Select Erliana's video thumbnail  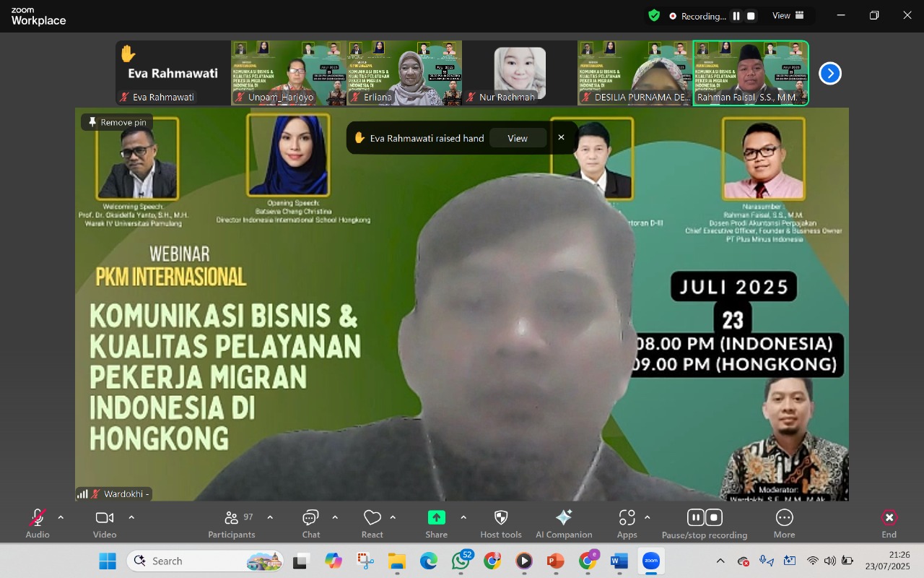pos(404,73)
